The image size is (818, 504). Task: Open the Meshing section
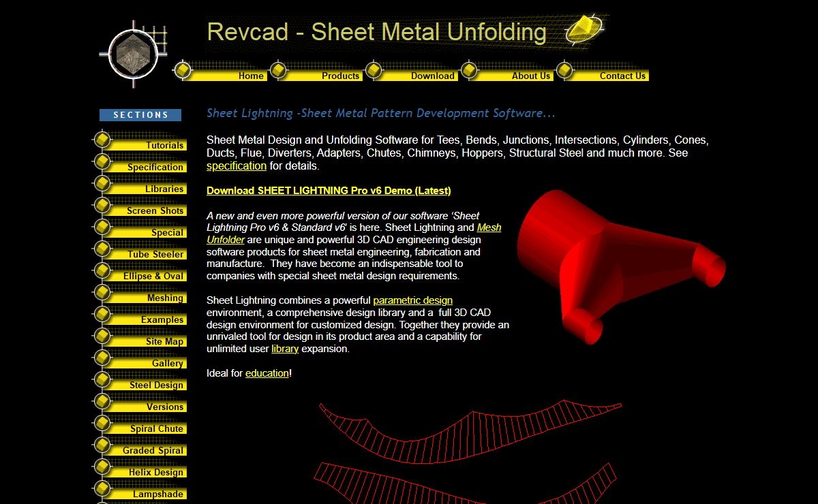click(x=166, y=298)
